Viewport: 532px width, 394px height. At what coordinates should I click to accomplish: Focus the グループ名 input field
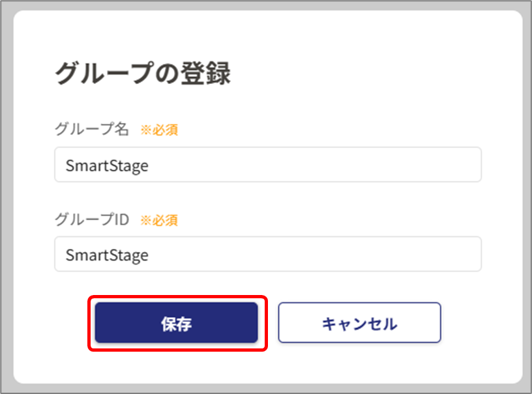pos(268,165)
